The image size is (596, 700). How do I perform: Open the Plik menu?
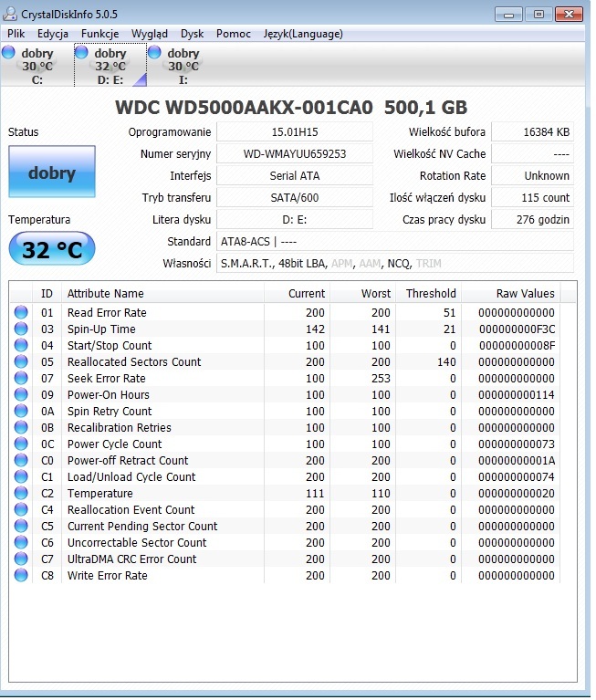pos(16,34)
